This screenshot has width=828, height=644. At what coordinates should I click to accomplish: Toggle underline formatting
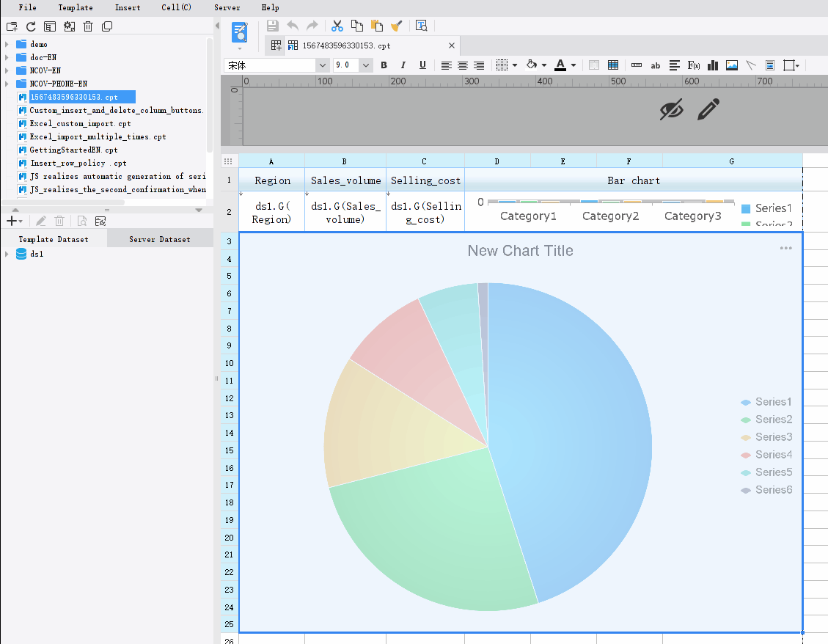click(422, 65)
